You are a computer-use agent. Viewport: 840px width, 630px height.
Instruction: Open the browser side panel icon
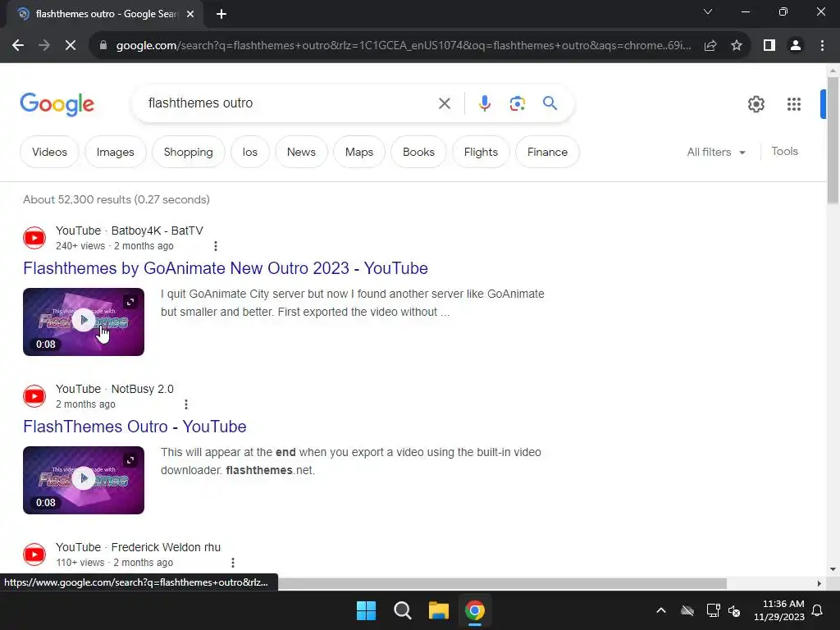coord(769,46)
